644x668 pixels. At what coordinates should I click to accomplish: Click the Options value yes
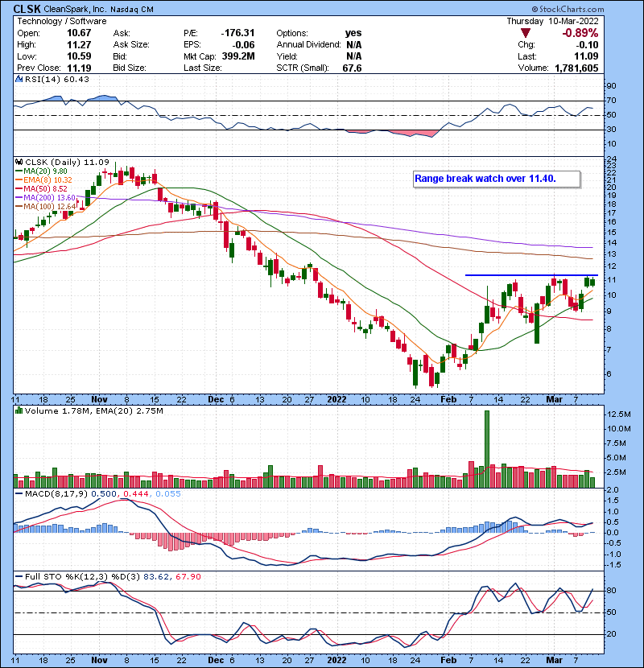(x=353, y=33)
